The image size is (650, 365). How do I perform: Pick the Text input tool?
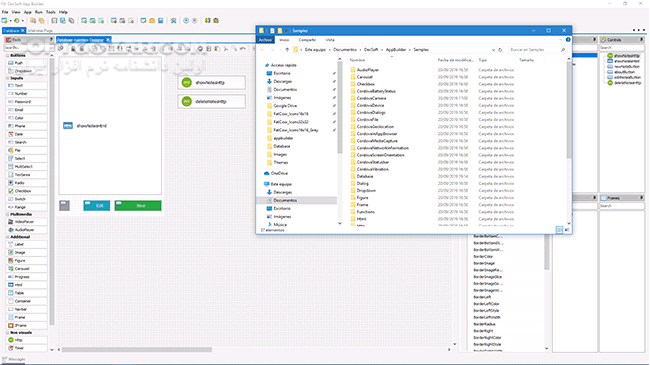click(x=27, y=85)
